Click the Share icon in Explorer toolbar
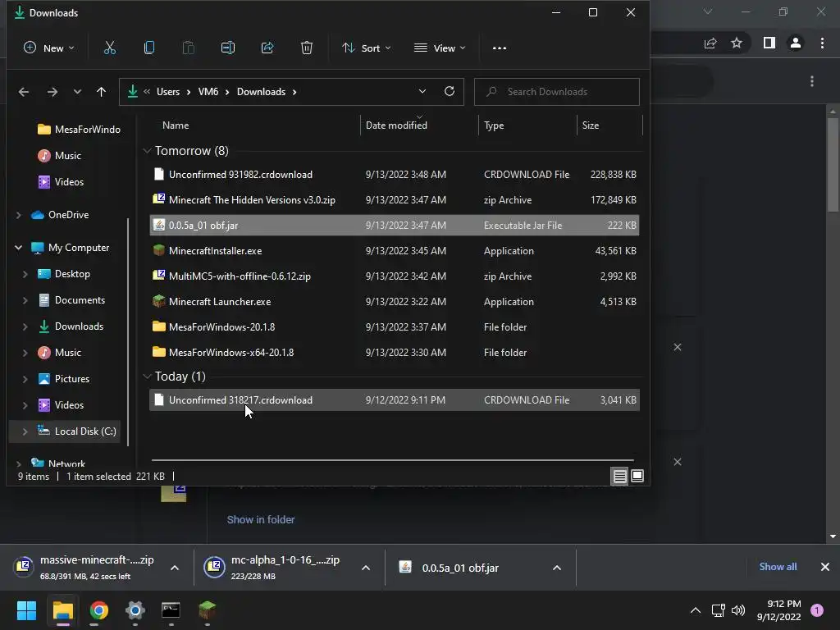Screen dimensions: 840x630 click(267, 48)
